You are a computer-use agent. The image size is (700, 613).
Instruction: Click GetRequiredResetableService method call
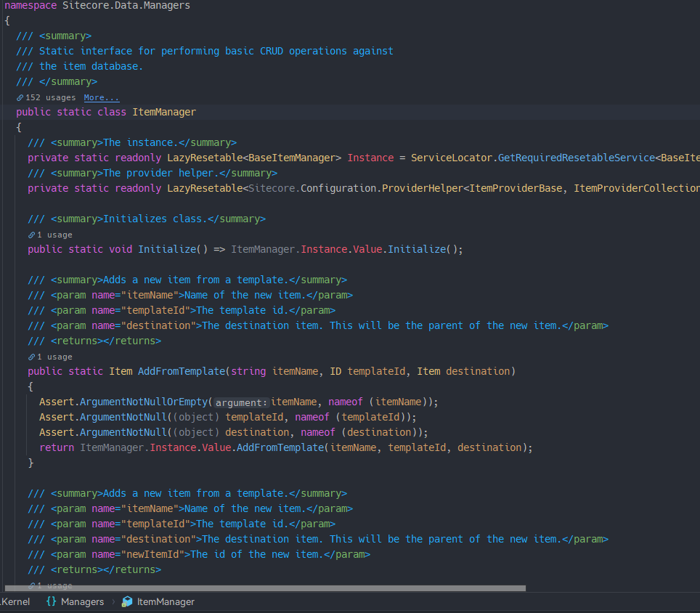click(577, 158)
